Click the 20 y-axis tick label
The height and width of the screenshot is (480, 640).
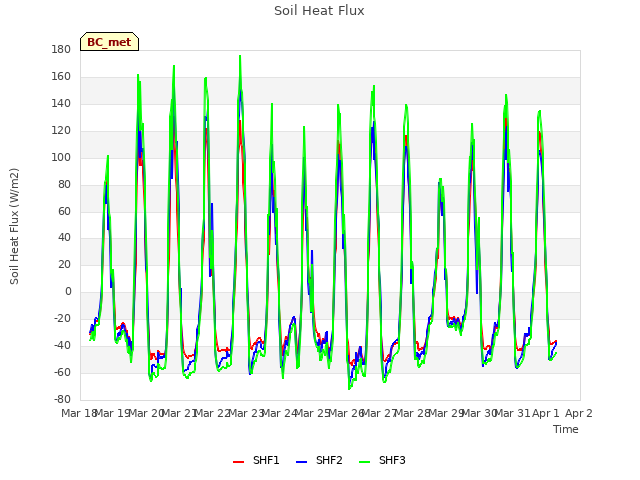point(64,264)
